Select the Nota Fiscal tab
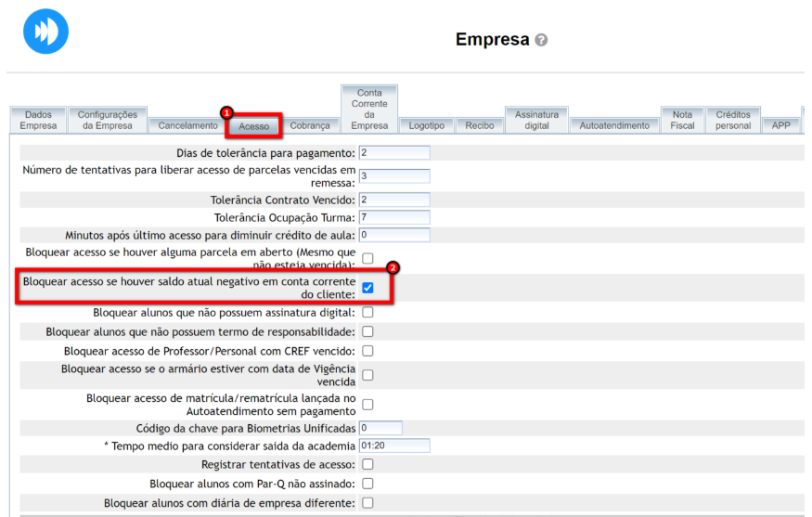The image size is (812, 517). coord(682,120)
